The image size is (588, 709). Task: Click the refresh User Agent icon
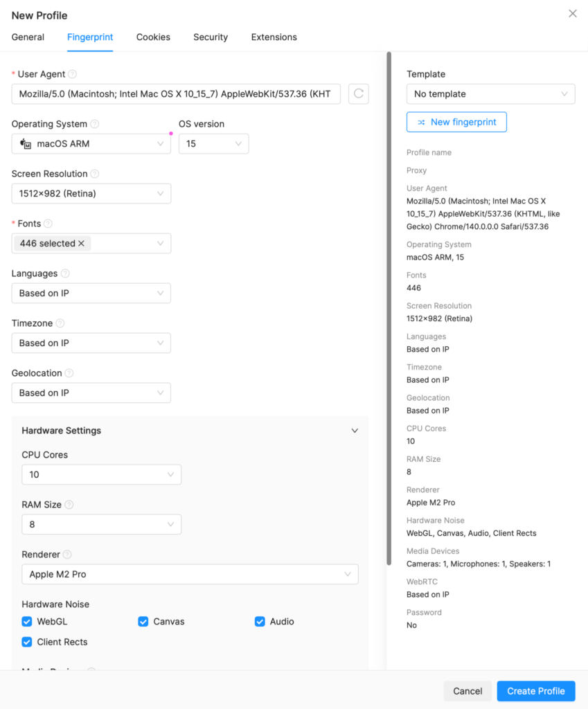[x=358, y=94]
